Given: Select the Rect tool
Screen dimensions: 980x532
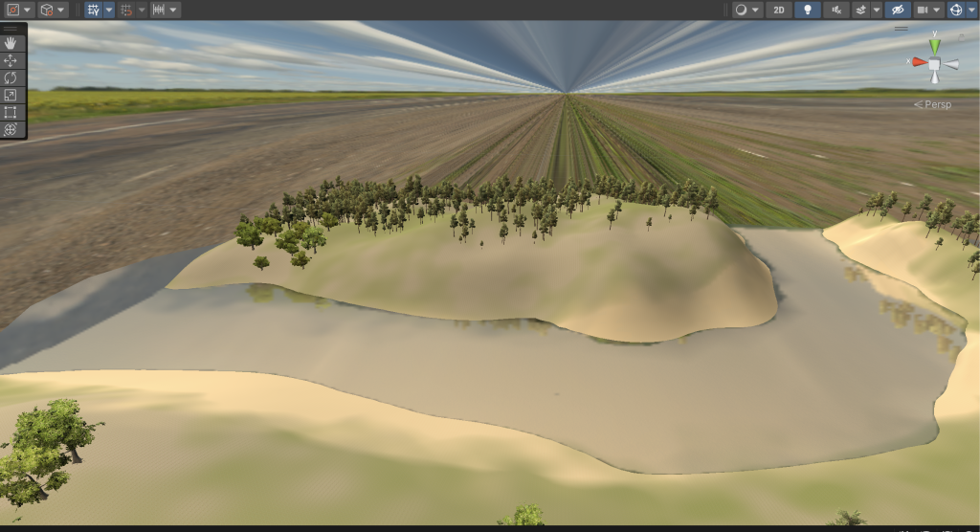Looking at the screenshot, I should (x=11, y=112).
